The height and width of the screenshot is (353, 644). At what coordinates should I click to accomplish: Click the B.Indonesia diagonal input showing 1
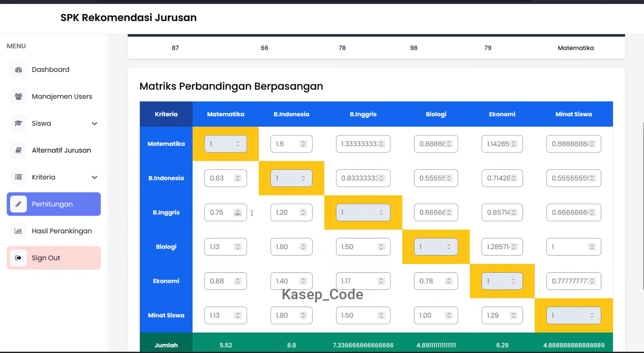pyautogui.click(x=291, y=178)
